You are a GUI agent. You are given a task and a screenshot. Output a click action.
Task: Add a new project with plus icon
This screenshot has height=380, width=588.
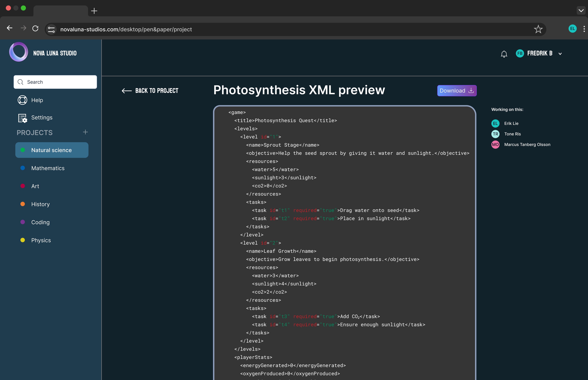[x=85, y=132]
